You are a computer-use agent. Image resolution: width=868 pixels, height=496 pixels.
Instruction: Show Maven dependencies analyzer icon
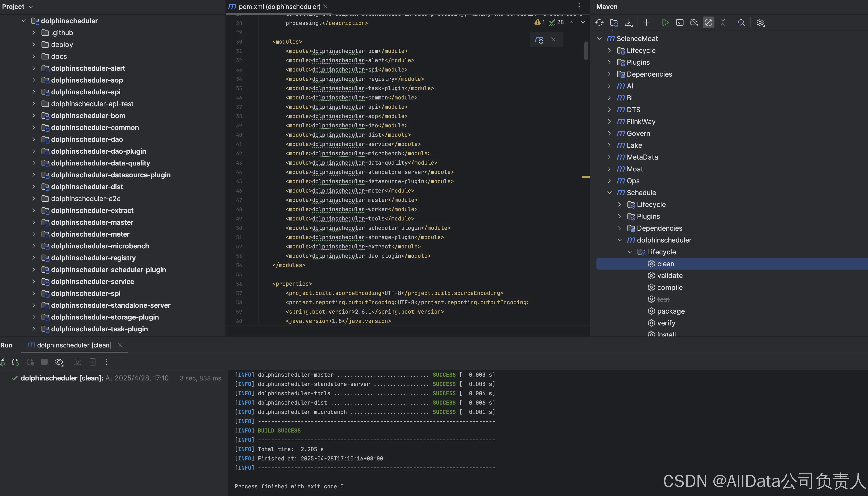pos(741,22)
